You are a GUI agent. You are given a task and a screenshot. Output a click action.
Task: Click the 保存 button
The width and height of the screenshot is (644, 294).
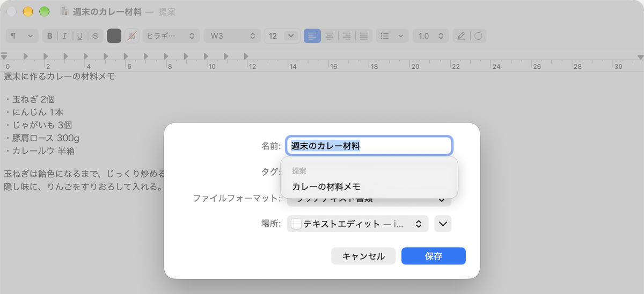(434, 256)
